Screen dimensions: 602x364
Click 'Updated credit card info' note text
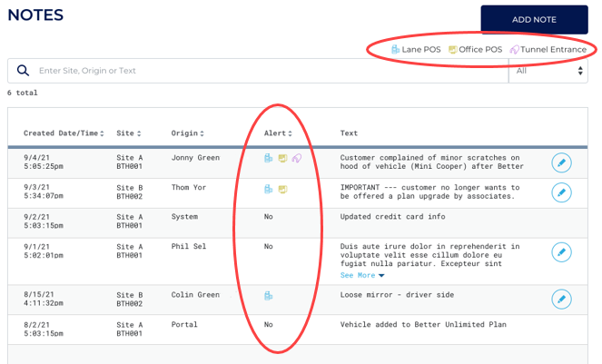coord(393,217)
